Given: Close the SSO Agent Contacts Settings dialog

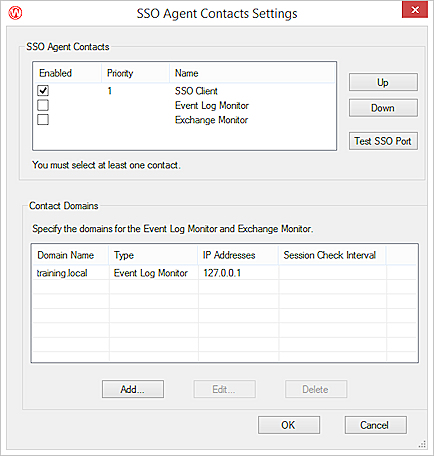Looking at the screenshot, I should pos(415,10).
